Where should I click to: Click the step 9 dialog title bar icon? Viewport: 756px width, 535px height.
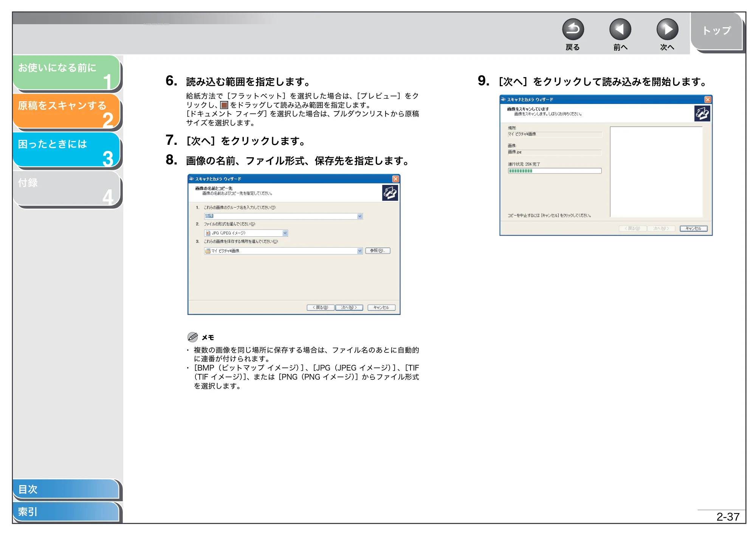coord(503,99)
